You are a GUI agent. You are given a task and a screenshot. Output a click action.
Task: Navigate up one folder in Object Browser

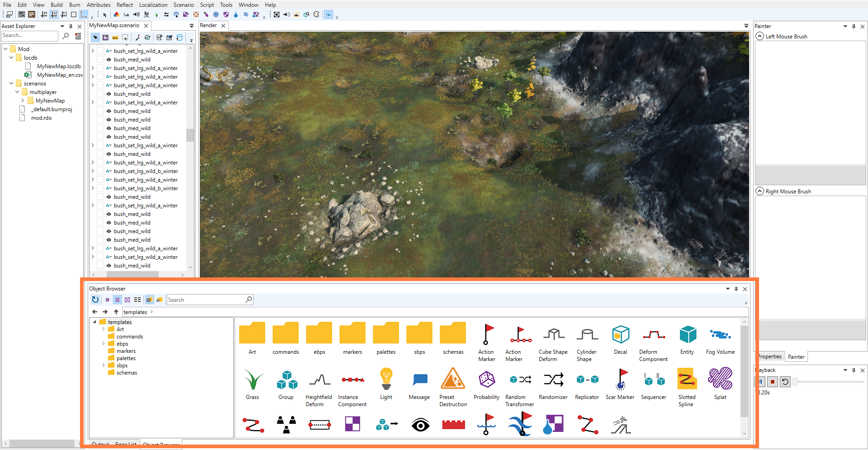pyautogui.click(x=116, y=312)
